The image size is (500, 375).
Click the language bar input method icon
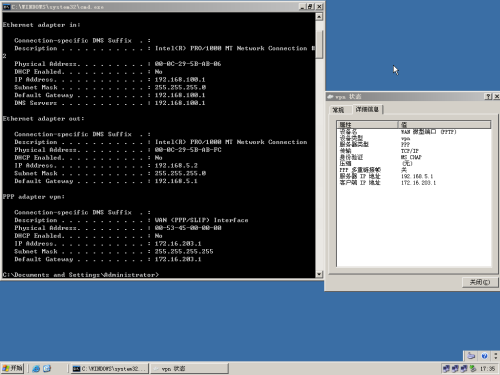[471, 356]
